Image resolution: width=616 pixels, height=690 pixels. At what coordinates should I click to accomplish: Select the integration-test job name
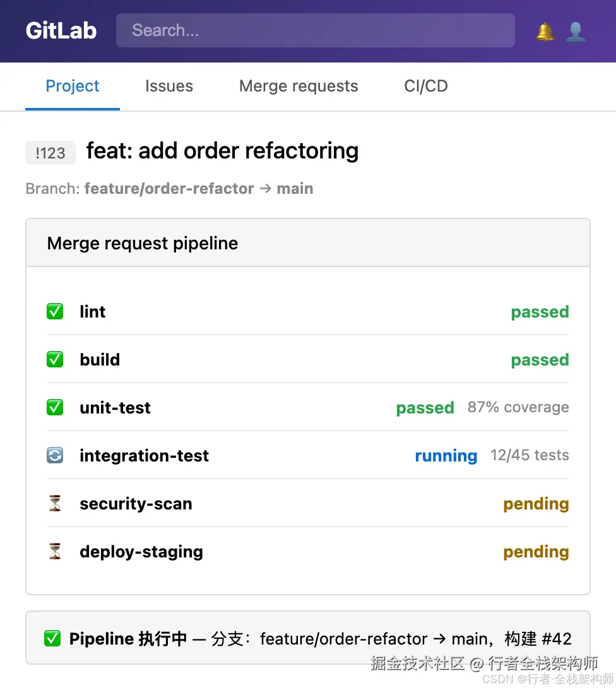coord(145,455)
